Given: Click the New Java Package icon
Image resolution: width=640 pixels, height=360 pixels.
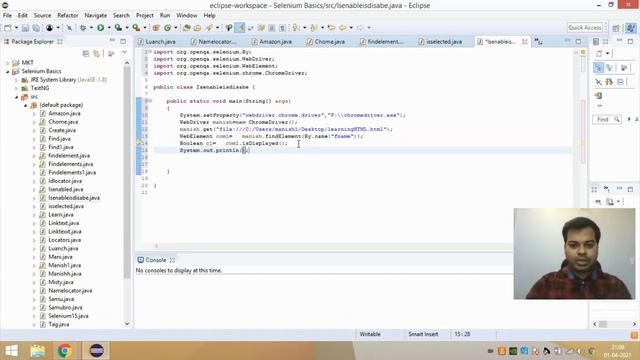Looking at the screenshot, I should tap(156, 28).
